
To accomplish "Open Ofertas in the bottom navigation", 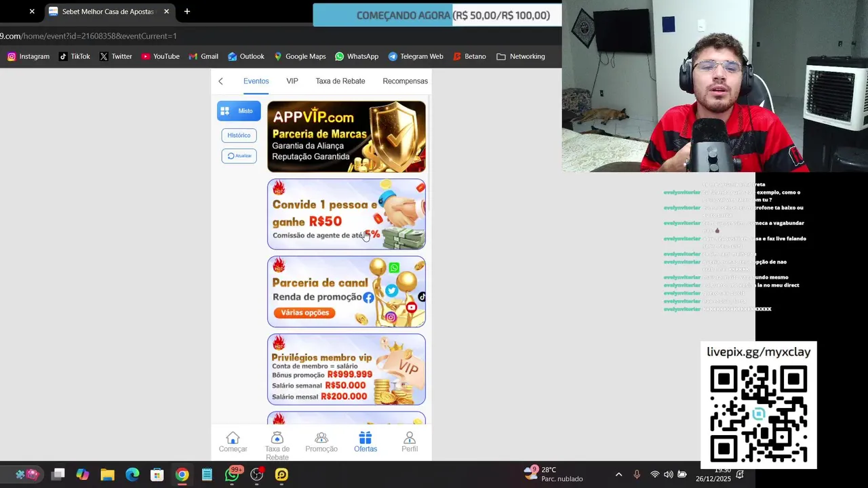I will pos(366,443).
